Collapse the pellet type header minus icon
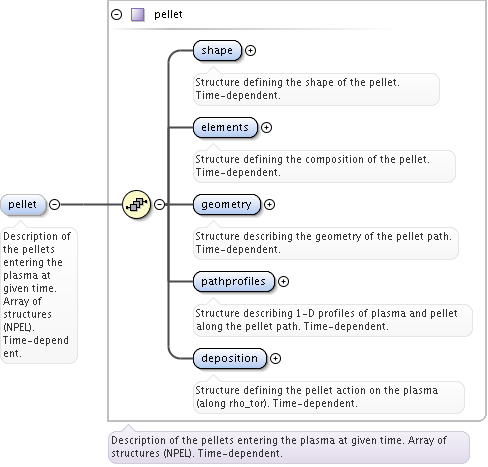488x467 pixels. (x=116, y=15)
